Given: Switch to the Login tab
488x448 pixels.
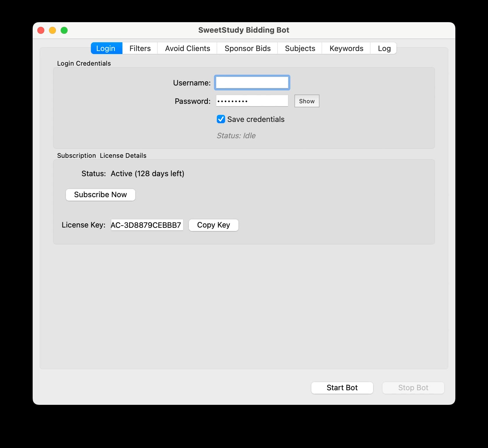Looking at the screenshot, I should (106, 48).
